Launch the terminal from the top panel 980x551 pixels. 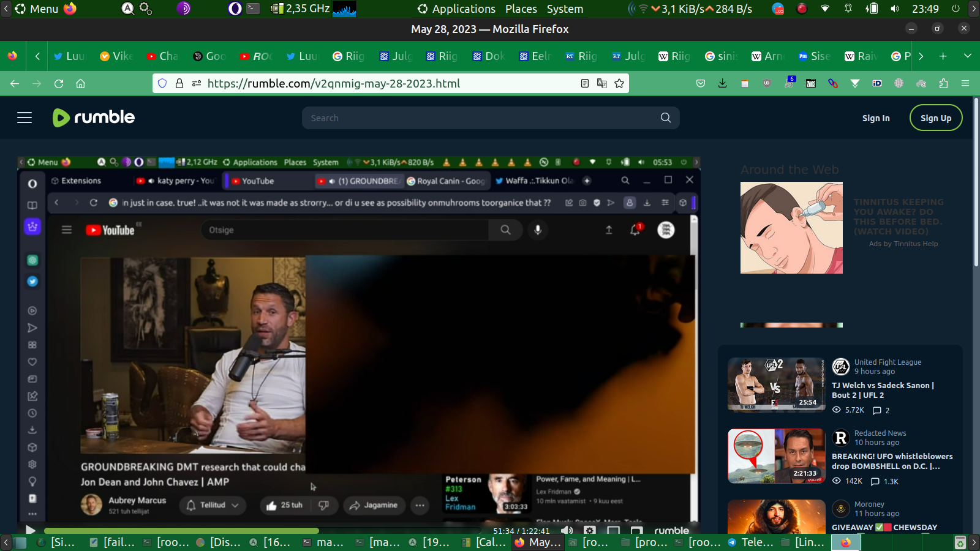pos(253,9)
